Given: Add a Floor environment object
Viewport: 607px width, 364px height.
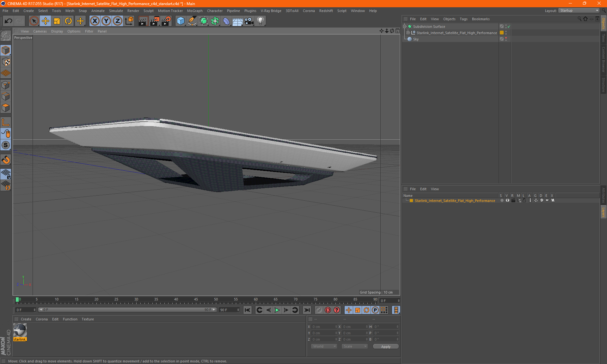Looking at the screenshot, I should [x=238, y=21].
